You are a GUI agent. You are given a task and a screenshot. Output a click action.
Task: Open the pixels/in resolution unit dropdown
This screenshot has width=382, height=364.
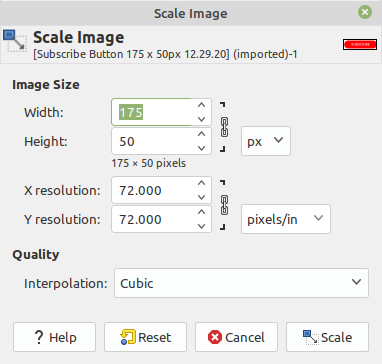pyautogui.click(x=286, y=219)
